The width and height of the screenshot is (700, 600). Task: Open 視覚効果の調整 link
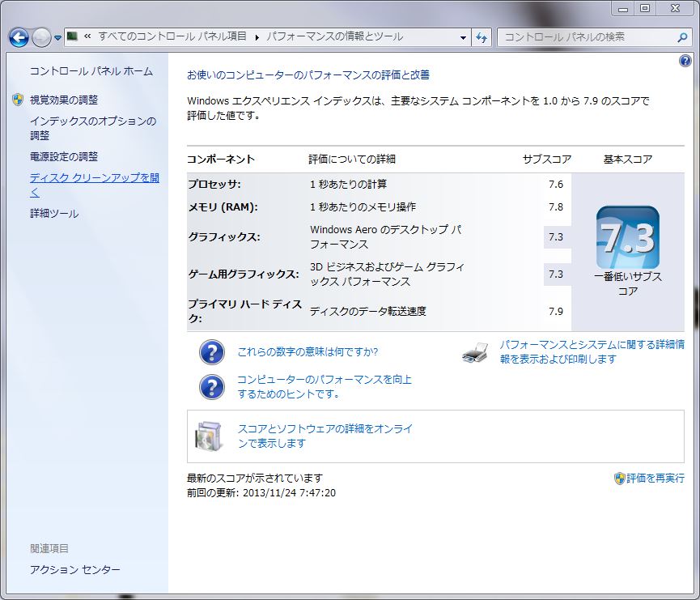coord(64,100)
